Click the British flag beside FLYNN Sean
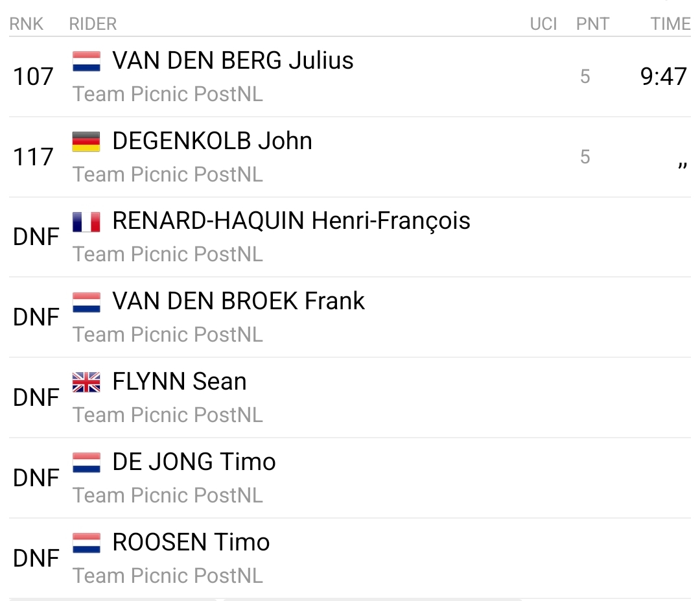The image size is (700, 601). click(86, 383)
